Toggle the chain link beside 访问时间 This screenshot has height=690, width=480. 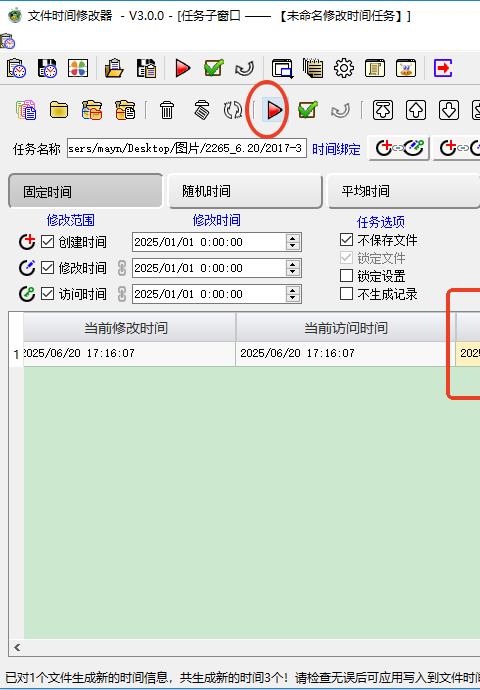[x=122, y=294]
